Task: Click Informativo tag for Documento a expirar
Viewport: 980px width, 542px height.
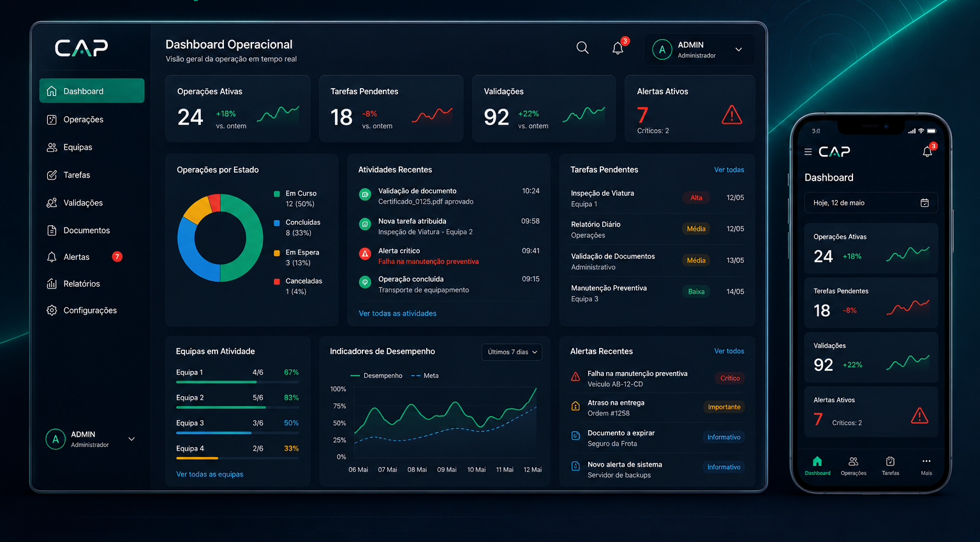Action: point(724,437)
